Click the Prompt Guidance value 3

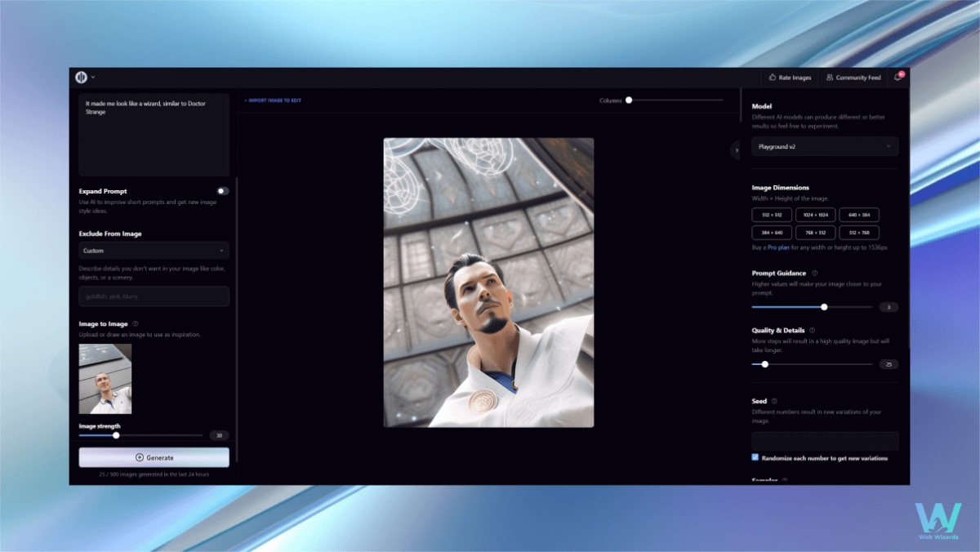coord(889,307)
